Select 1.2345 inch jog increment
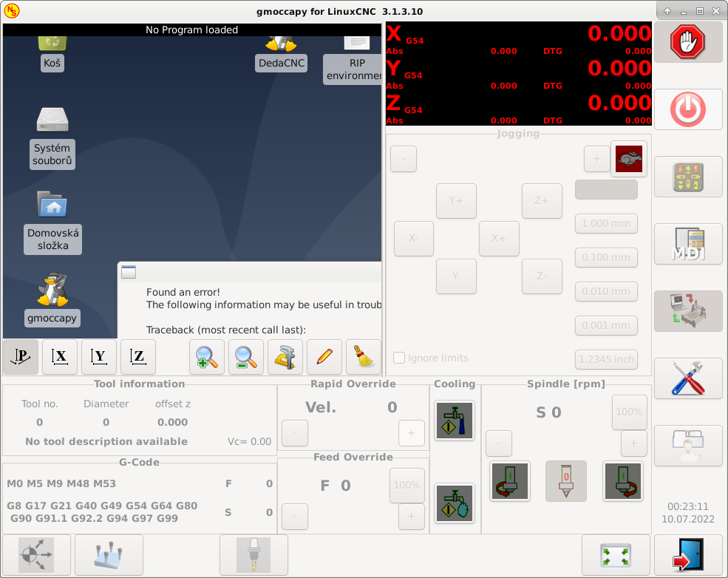The image size is (728, 578). (606, 359)
